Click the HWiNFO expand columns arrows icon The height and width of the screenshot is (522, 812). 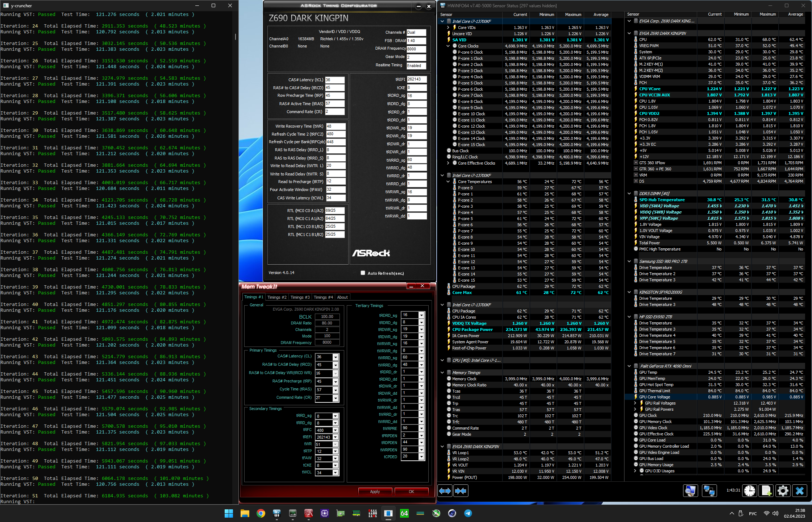445,491
